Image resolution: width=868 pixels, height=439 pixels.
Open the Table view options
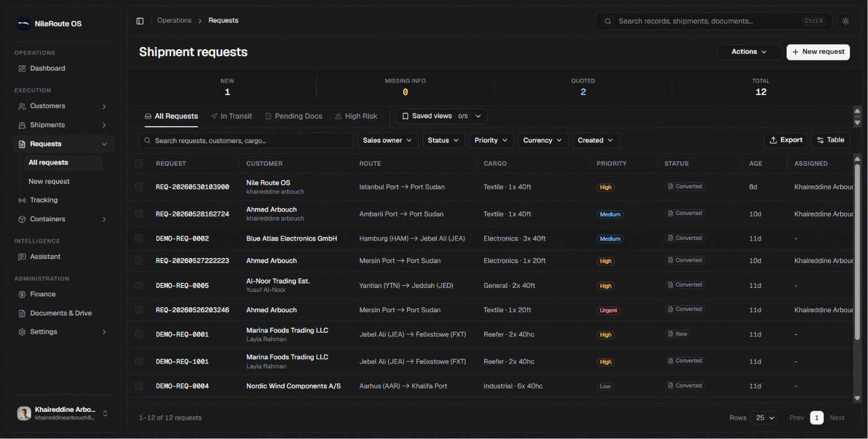point(830,140)
